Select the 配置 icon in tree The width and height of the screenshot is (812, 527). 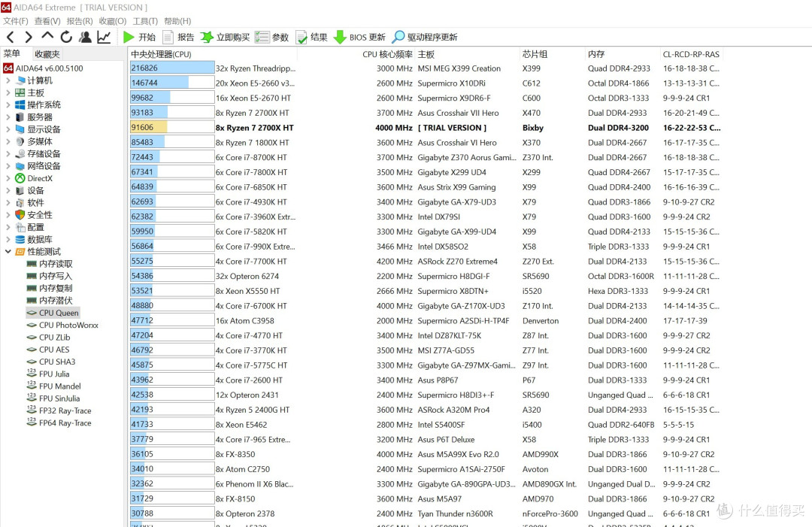[20, 227]
